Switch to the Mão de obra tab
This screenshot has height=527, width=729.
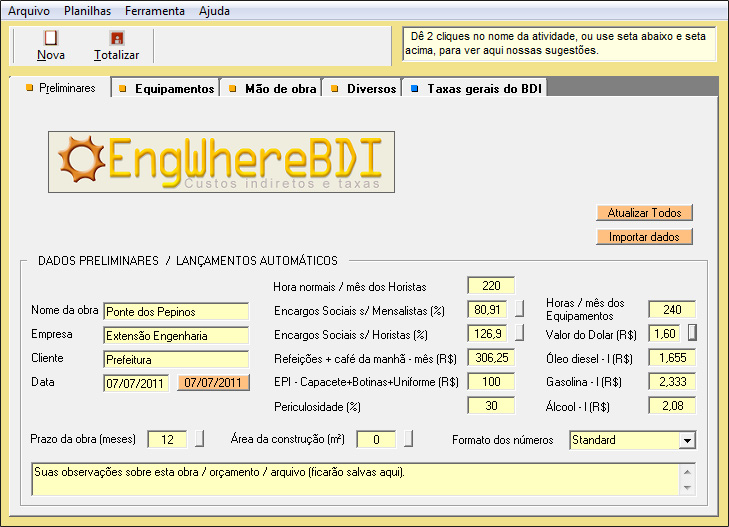tap(272, 89)
